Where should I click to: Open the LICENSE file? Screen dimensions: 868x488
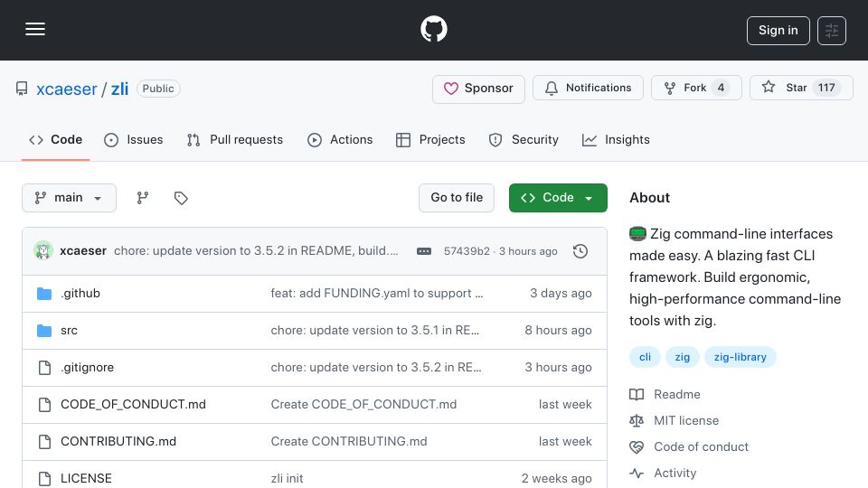pos(86,479)
